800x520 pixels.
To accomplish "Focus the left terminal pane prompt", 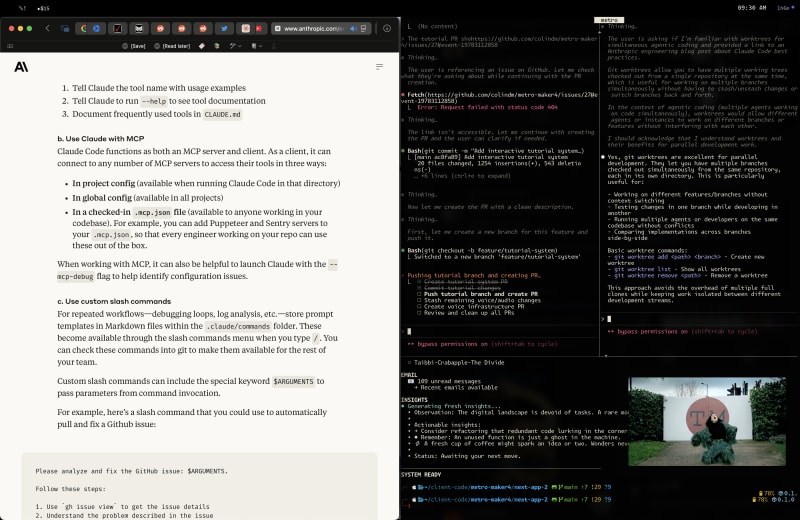I will (x=499, y=331).
